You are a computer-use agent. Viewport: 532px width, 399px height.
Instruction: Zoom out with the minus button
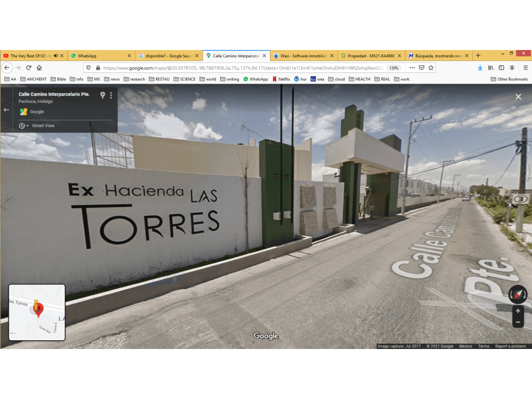coord(518,322)
